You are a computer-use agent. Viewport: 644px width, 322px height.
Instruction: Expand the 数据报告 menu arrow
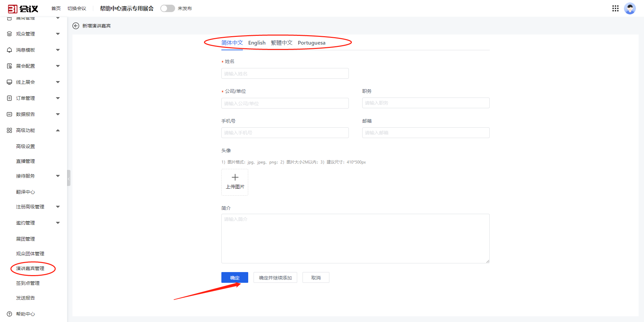(58, 114)
